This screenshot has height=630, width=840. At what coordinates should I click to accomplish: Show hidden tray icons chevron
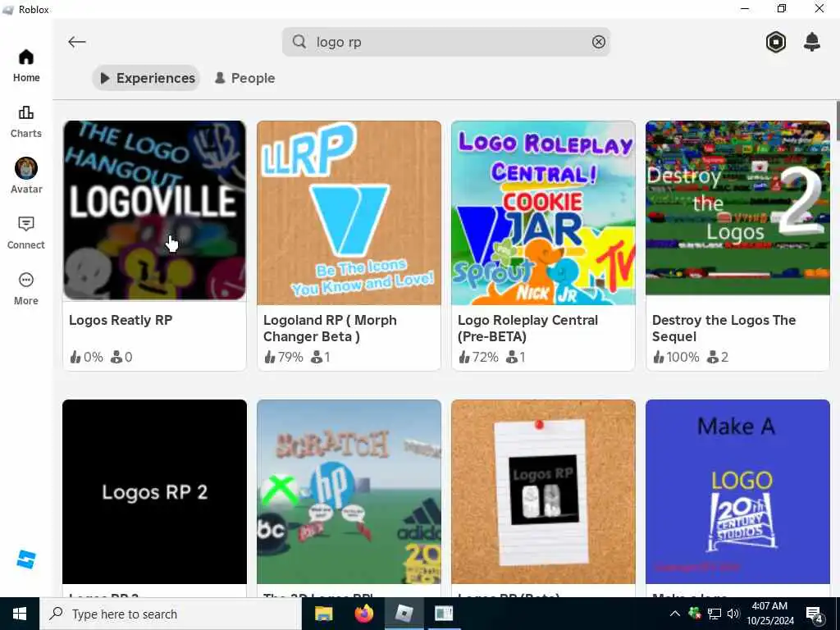tap(675, 614)
